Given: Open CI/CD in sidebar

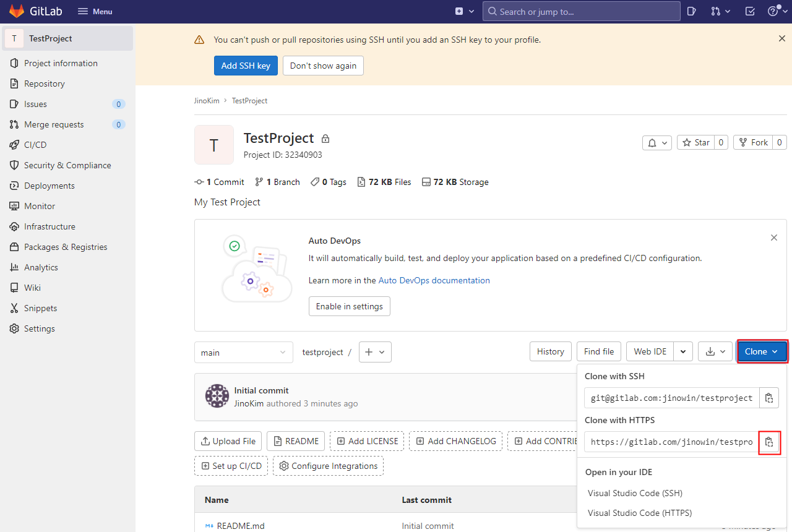Looking at the screenshot, I should point(68,145).
